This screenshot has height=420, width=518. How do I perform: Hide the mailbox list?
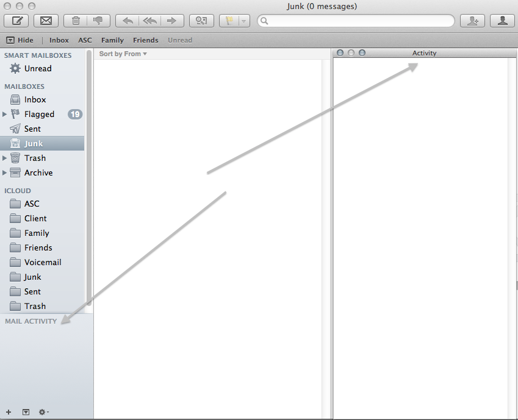20,40
